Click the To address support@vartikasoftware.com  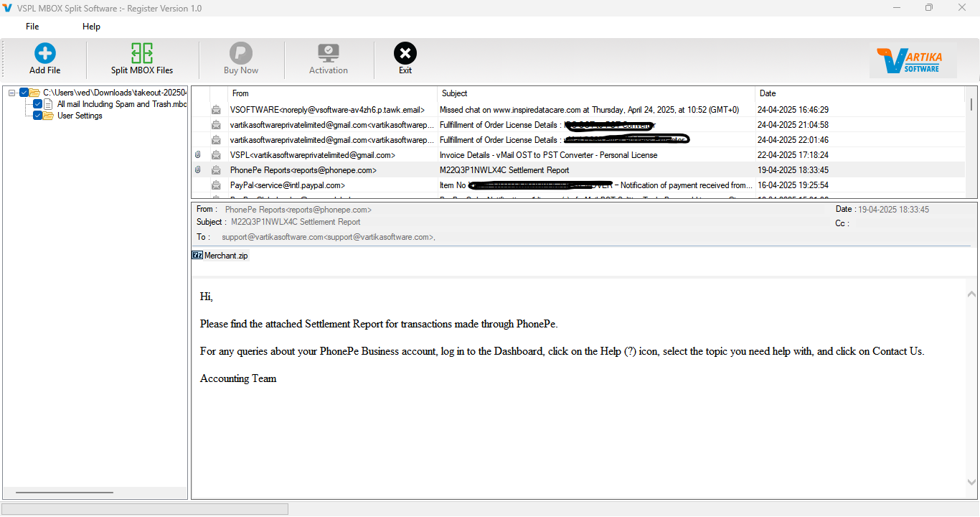328,237
